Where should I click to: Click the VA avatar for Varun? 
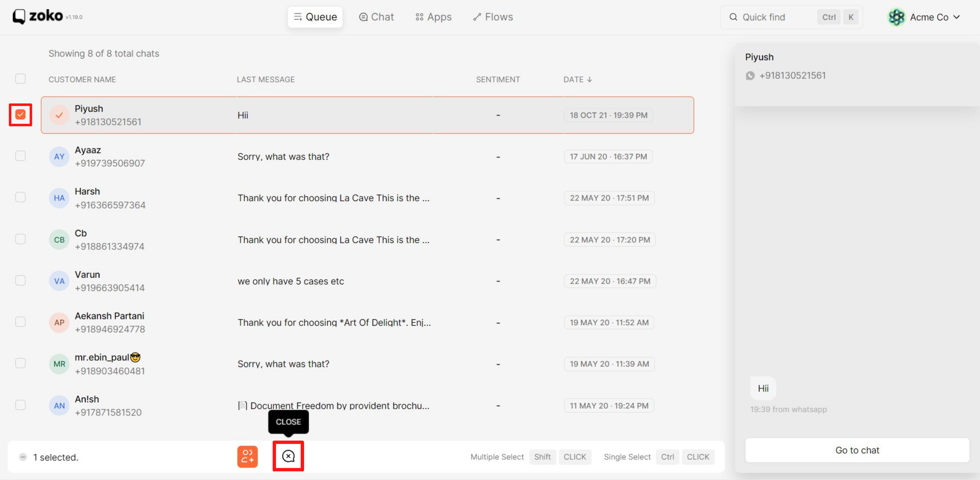[x=59, y=281]
